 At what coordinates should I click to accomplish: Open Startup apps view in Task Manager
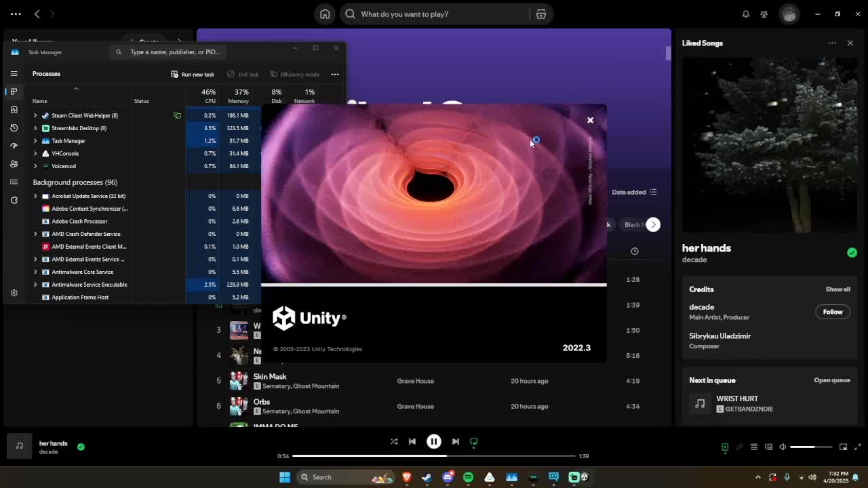(x=14, y=145)
